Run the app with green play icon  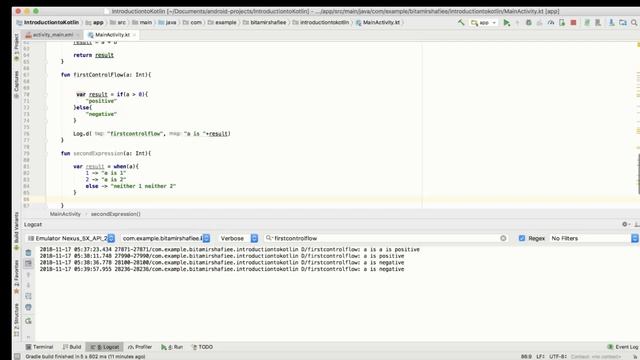click(507, 23)
